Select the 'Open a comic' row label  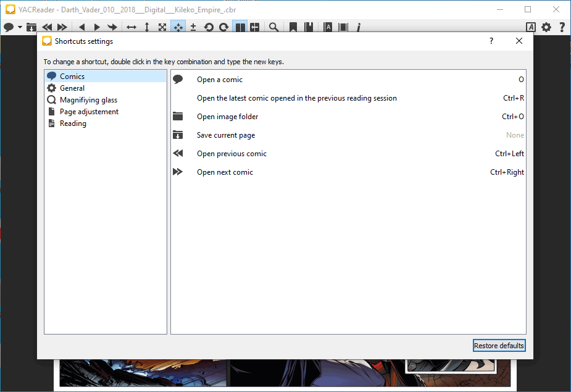coord(220,80)
